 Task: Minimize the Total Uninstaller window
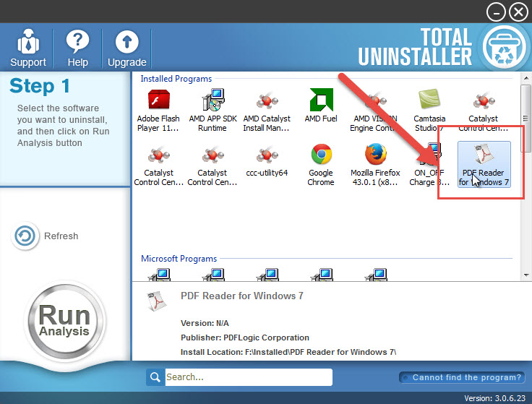coord(496,12)
